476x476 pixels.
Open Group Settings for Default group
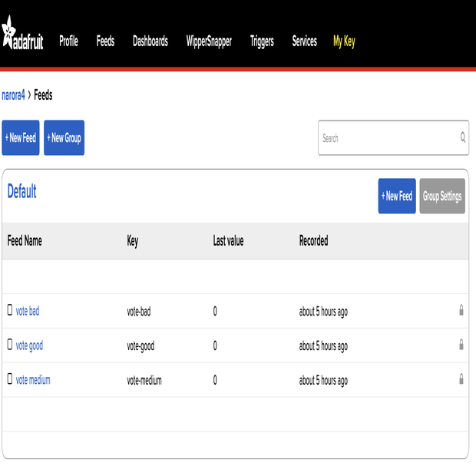point(442,197)
